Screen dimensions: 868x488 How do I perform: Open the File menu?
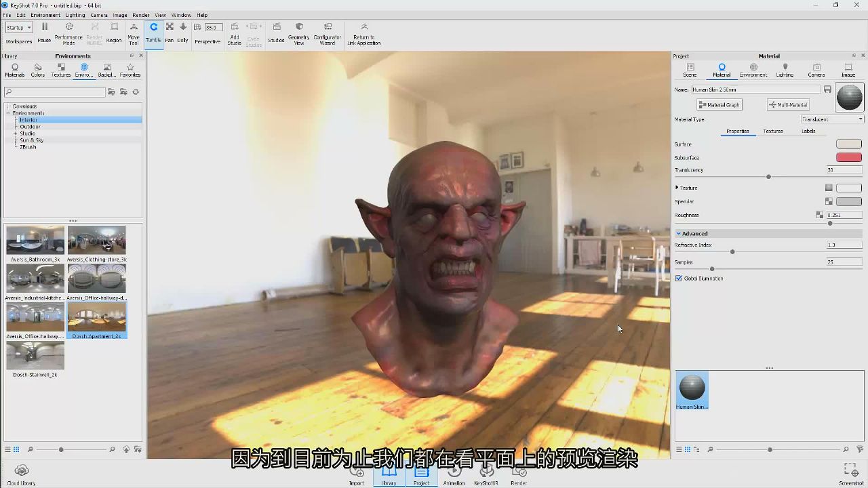coord(7,15)
